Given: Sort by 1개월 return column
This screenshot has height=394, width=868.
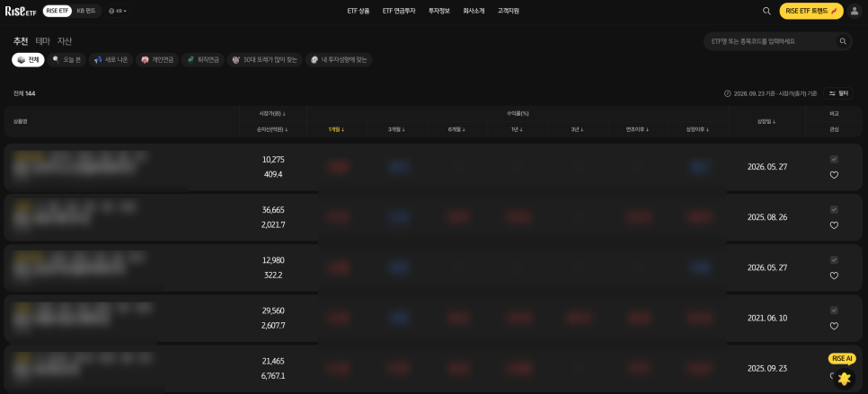Looking at the screenshot, I should pos(337,129).
